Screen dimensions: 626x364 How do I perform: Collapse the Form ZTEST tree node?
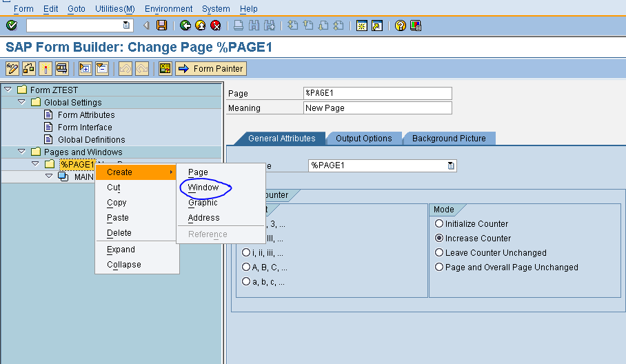(x=8, y=90)
